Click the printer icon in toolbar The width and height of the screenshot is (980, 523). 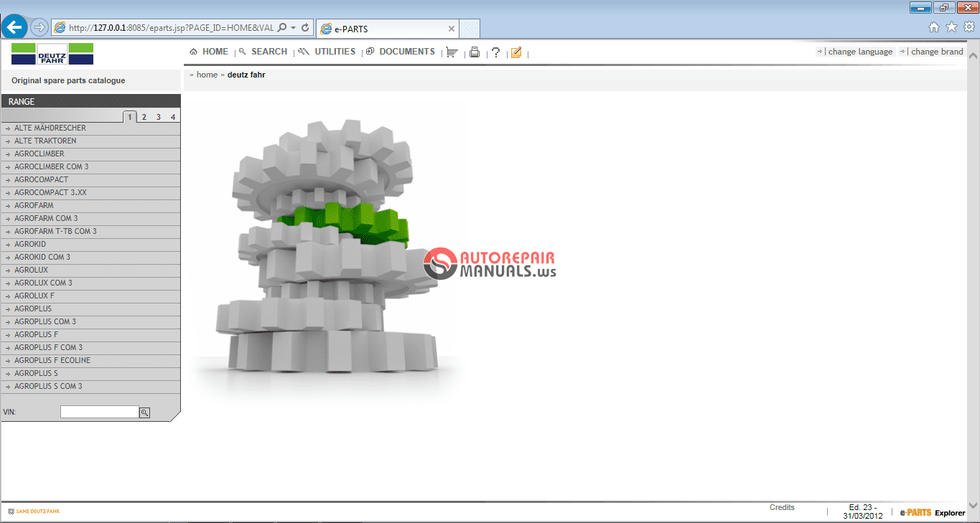(474, 52)
